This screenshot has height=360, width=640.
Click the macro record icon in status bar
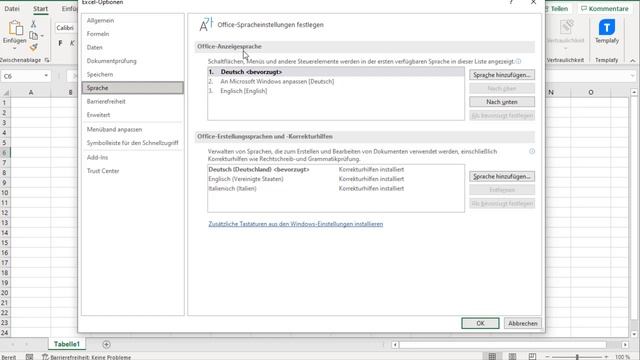point(29,357)
